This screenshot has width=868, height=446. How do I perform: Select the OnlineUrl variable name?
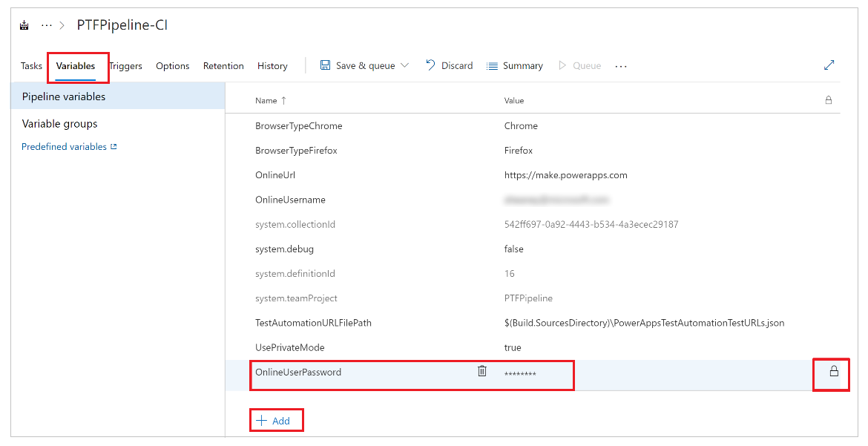coord(275,175)
